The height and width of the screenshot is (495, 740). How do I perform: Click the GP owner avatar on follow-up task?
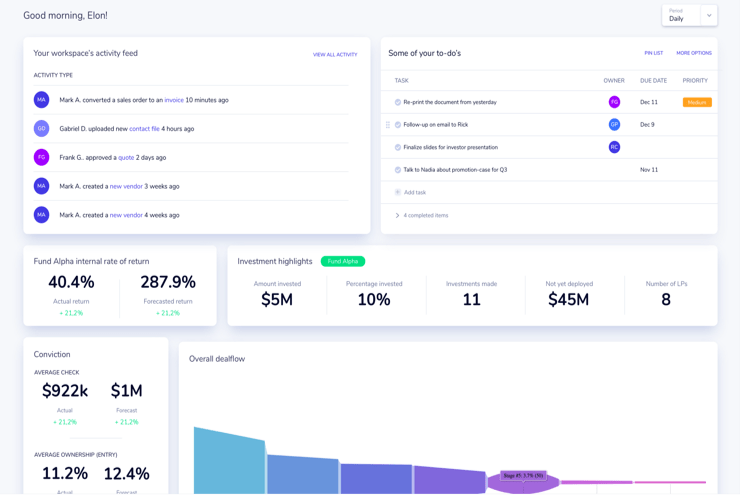pos(614,125)
